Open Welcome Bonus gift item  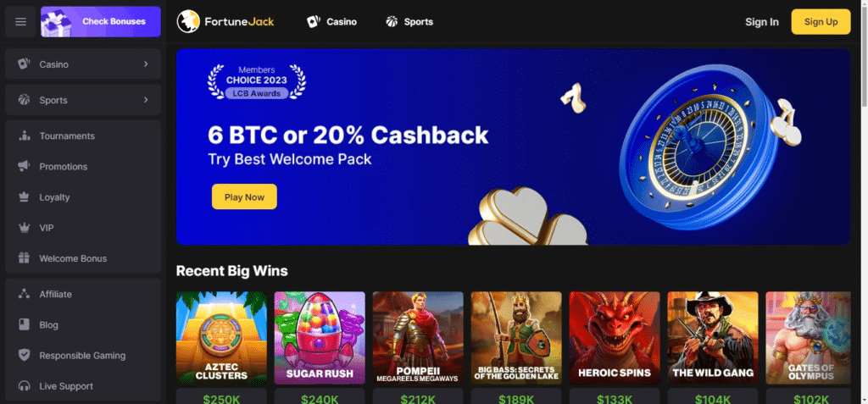(x=83, y=258)
